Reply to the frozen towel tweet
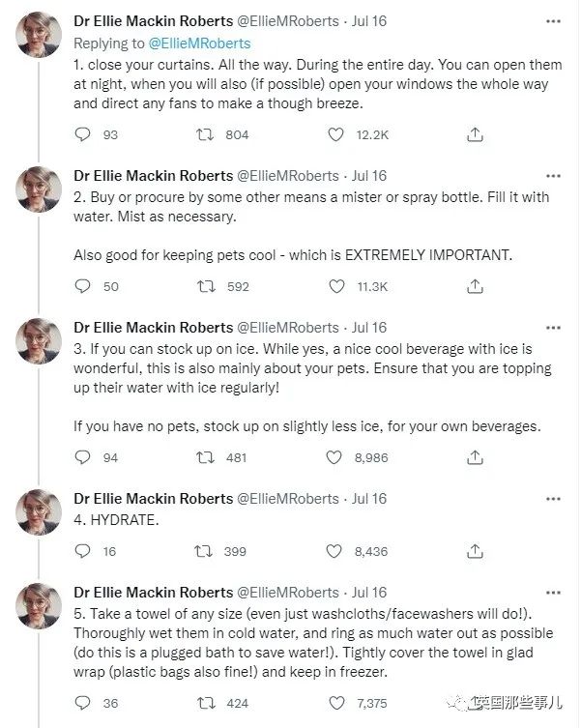Viewport: 581px width, 728px height. [83, 703]
